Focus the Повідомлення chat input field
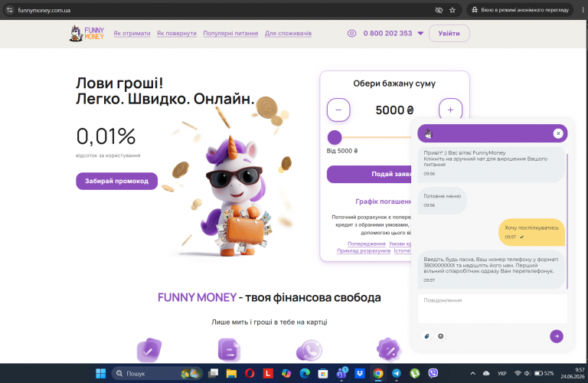Image resolution: width=588 pixels, height=383 pixels. (492, 309)
